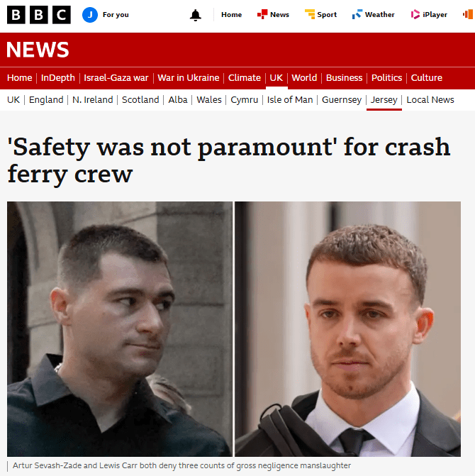This screenshot has width=475, height=476.
Task: Open the Climate section
Action: point(245,78)
